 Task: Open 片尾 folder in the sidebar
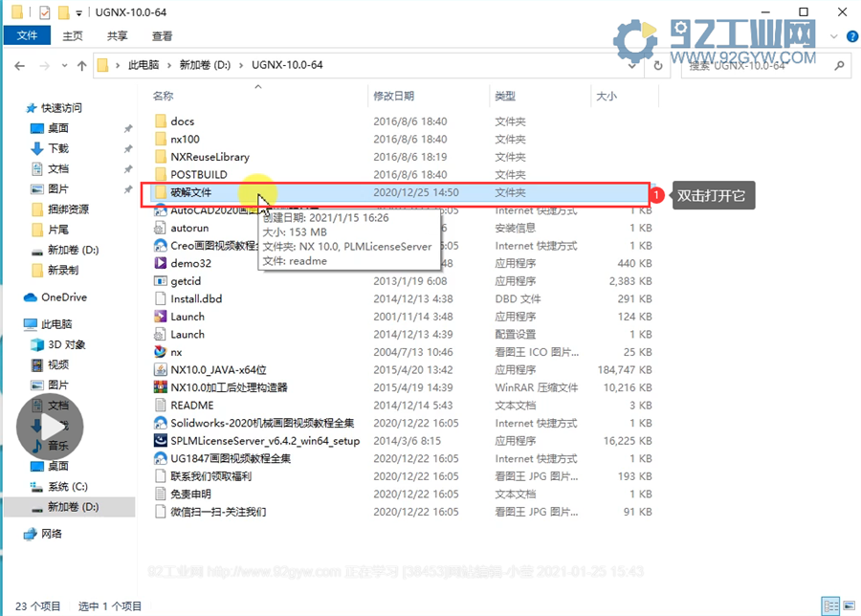click(58, 230)
